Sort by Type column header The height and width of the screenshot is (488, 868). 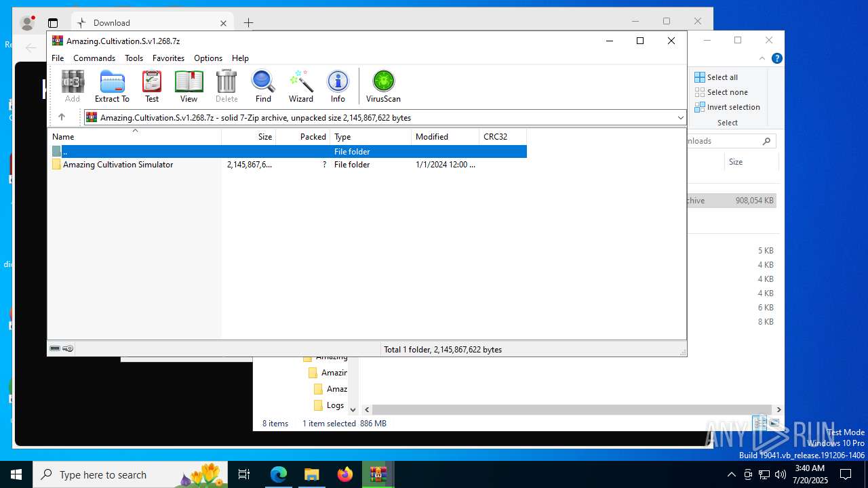[370, 136]
